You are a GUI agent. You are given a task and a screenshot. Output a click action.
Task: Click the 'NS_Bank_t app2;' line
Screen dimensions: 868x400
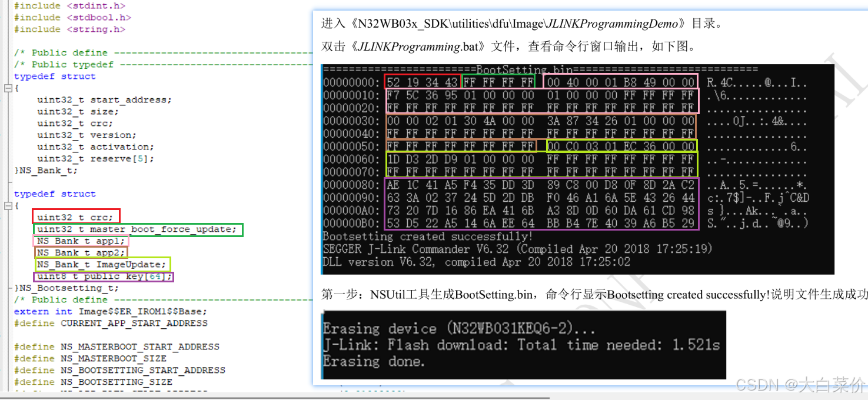(x=81, y=253)
